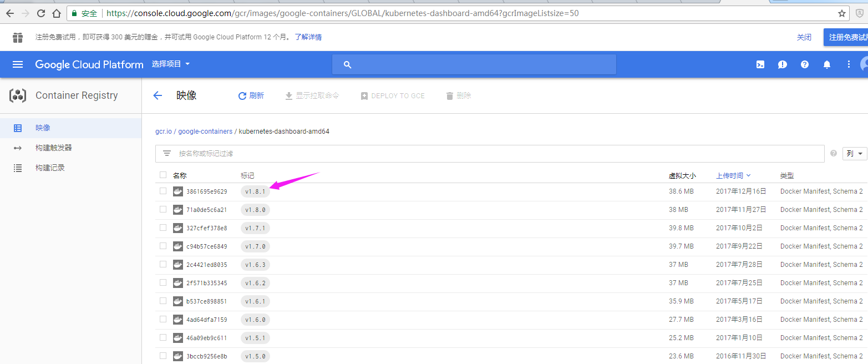Open the three-dot utilities menu
Viewport: 868px width, 364px height.
coord(849,64)
